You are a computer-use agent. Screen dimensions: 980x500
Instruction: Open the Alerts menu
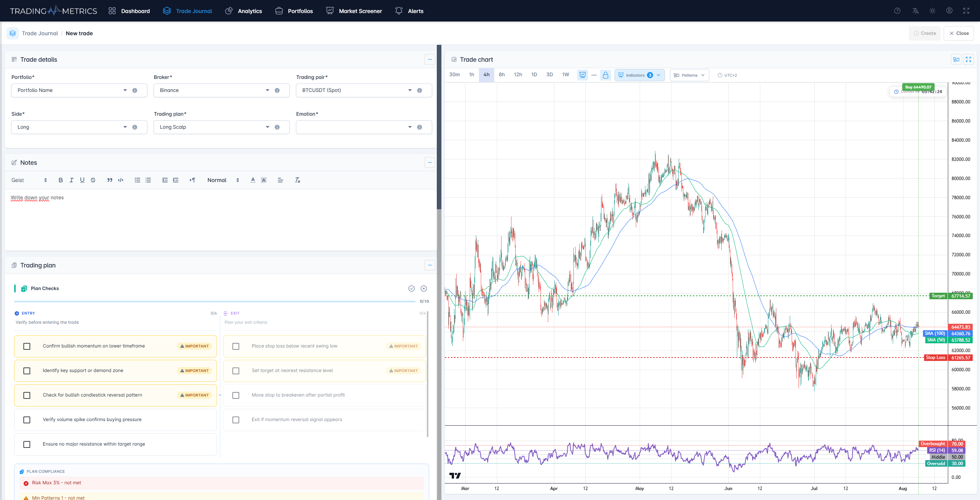coord(409,11)
